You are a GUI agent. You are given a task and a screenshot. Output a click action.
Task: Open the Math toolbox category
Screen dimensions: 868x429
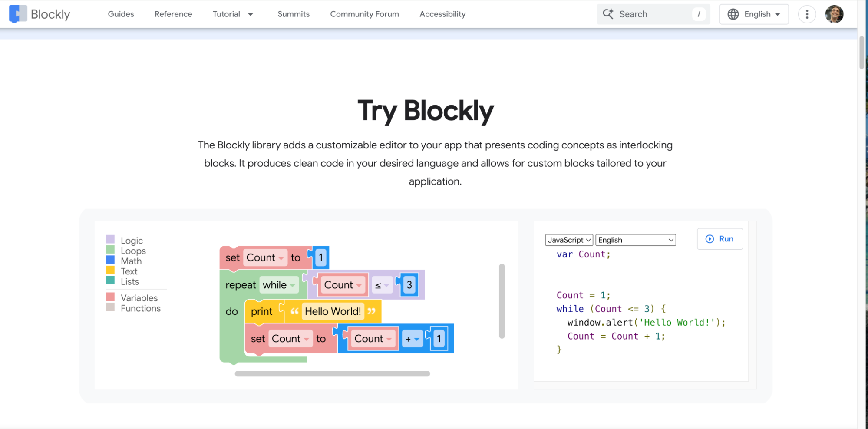click(131, 261)
